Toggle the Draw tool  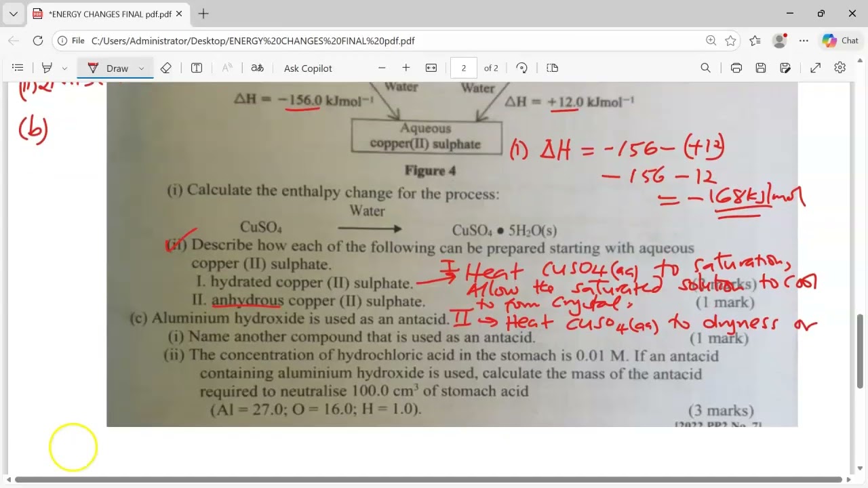pyautogui.click(x=108, y=68)
